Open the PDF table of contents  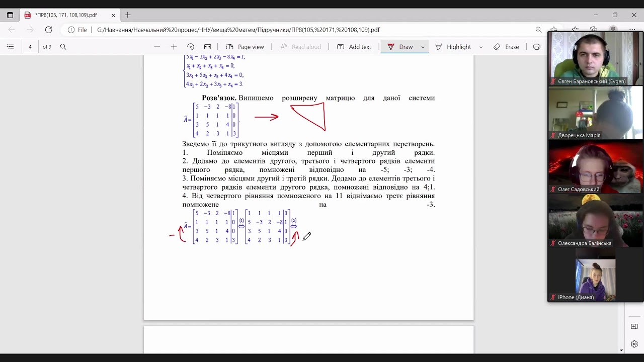coord(10,47)
